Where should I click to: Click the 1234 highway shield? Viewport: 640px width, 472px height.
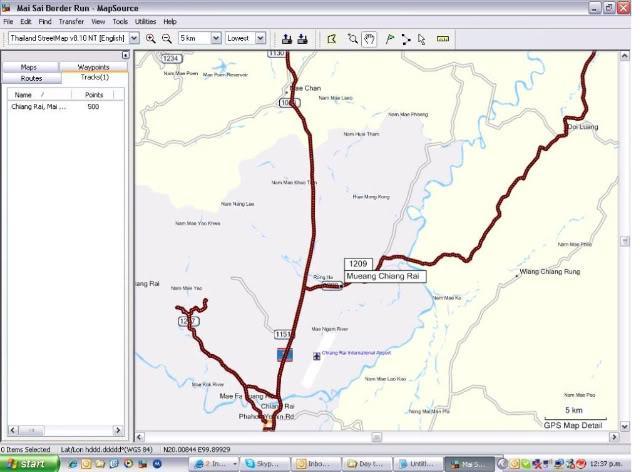tap(171, 58)
